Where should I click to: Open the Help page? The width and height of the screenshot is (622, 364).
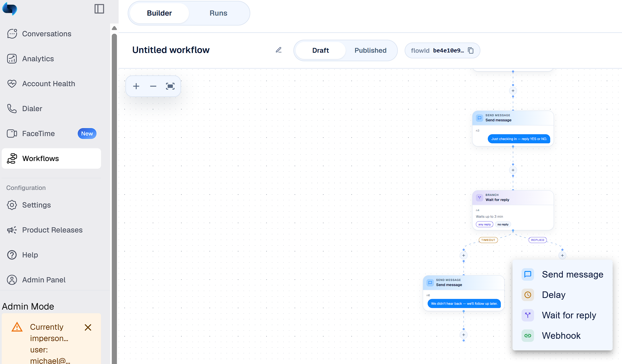pyautogui.click(x=51, y=255)
